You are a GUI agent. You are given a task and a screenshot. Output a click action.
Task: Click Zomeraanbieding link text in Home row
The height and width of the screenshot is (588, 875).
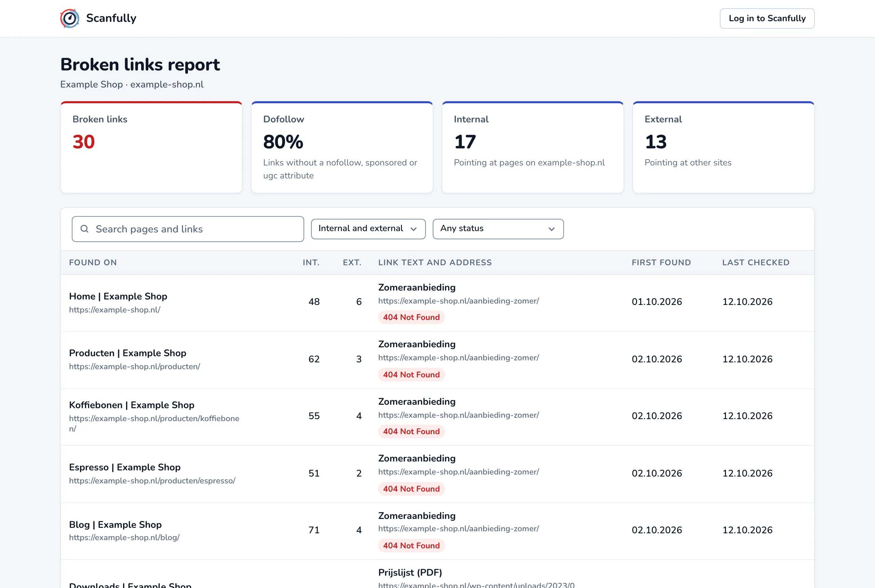pyautogui.click(x=417, y=287)
